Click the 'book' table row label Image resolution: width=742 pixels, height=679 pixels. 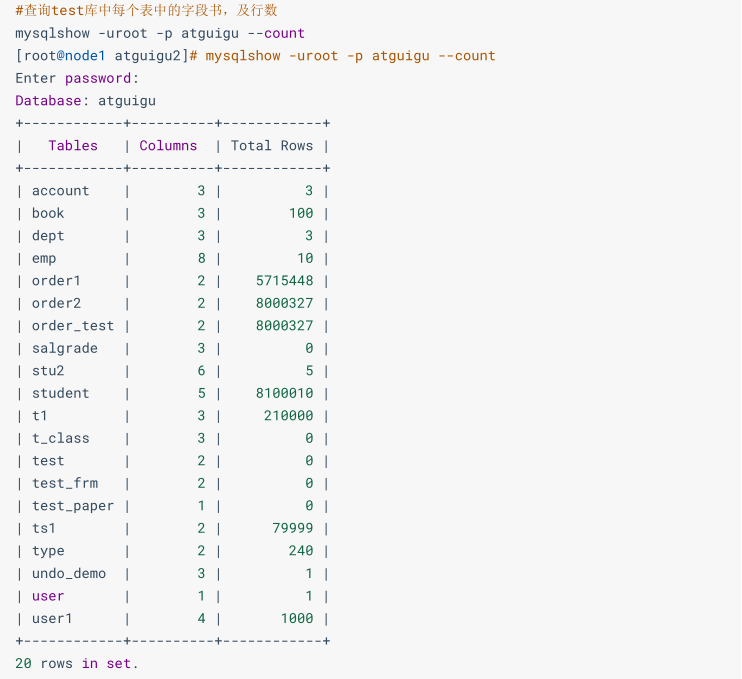pos(48,213)
